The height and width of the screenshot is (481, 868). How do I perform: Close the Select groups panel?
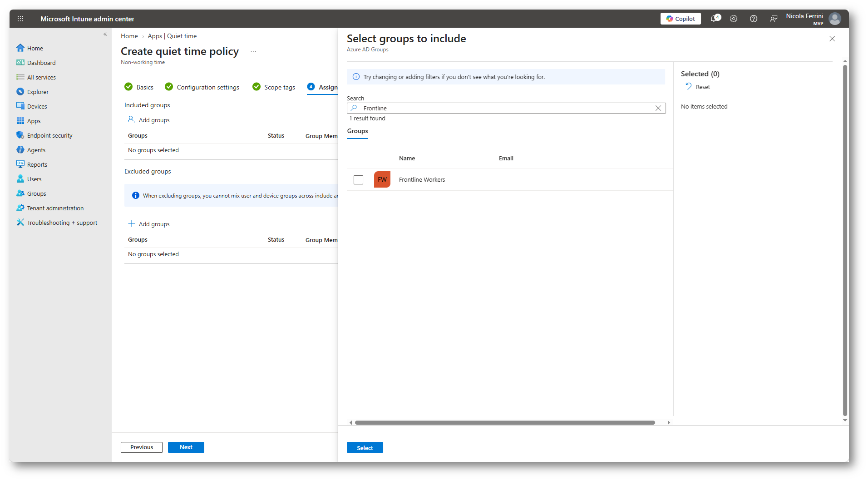click(x=832, y=39)
